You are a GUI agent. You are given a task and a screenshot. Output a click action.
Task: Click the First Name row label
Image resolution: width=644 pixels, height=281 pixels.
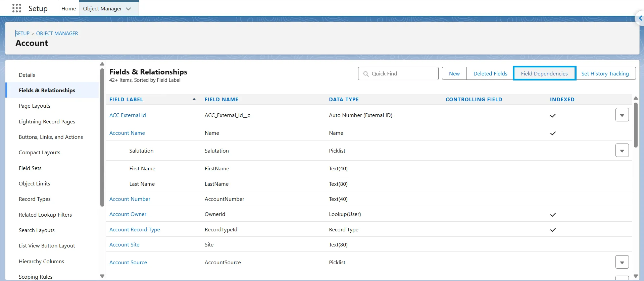(142, 168)
